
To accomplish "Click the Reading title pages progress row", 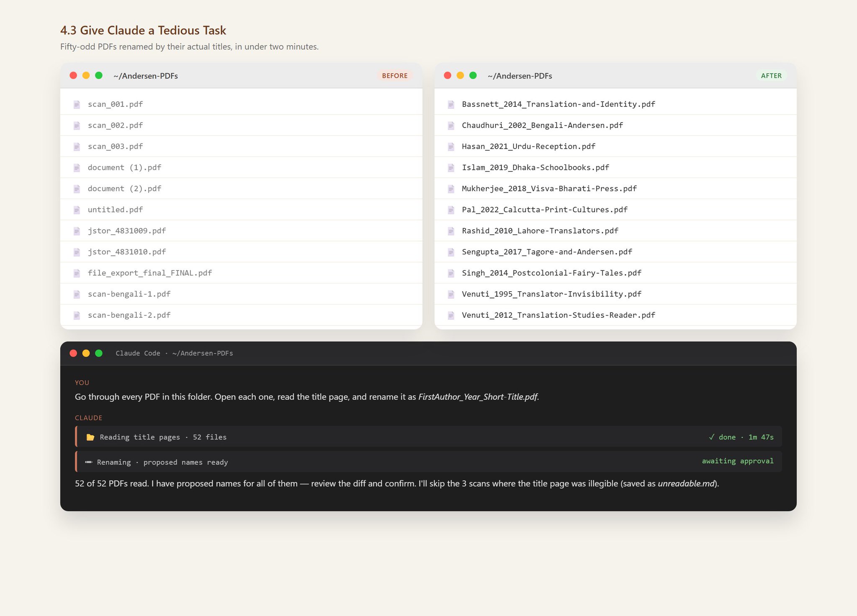I will 428,436.
